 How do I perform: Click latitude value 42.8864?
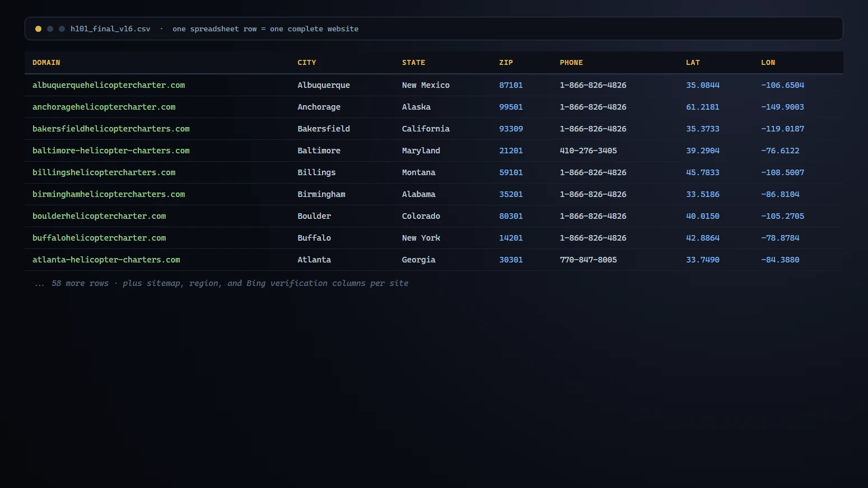coord(703,238)
